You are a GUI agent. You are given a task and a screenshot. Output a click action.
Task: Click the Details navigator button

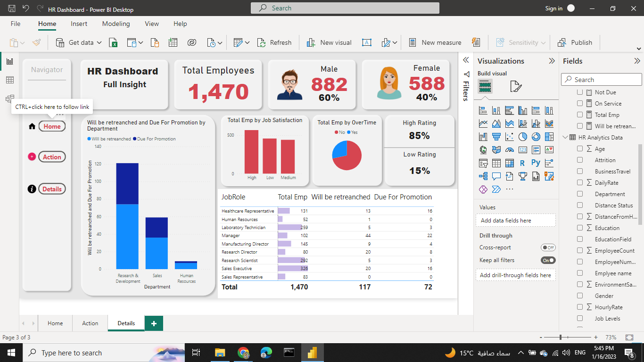point(52,189)
